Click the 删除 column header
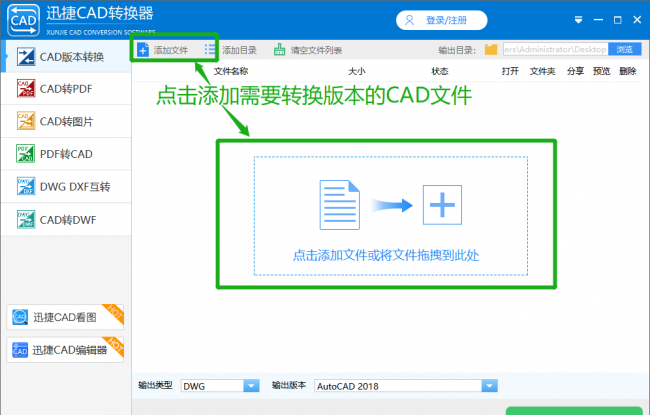 (628, 71)
